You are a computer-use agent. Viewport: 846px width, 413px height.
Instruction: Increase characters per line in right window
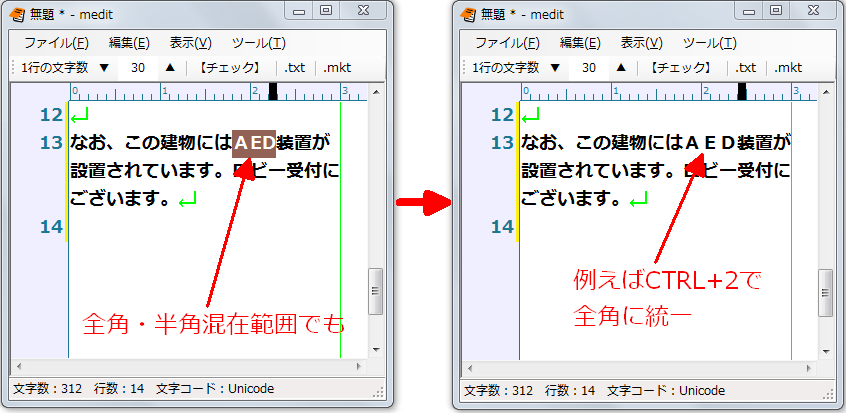(621, 67)
